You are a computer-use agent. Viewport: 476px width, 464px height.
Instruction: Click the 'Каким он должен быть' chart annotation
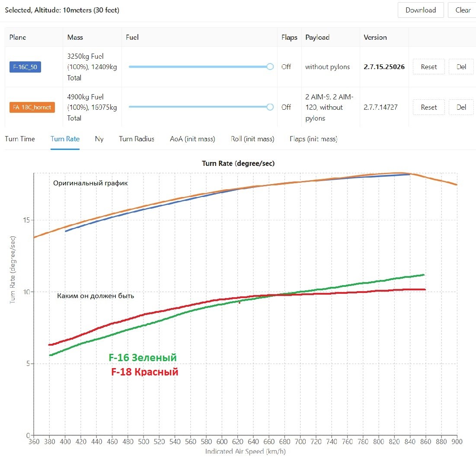96,296
